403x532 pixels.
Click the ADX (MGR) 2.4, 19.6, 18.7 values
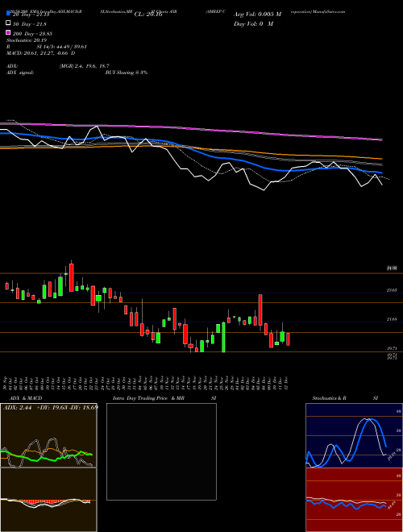point(84,66)
